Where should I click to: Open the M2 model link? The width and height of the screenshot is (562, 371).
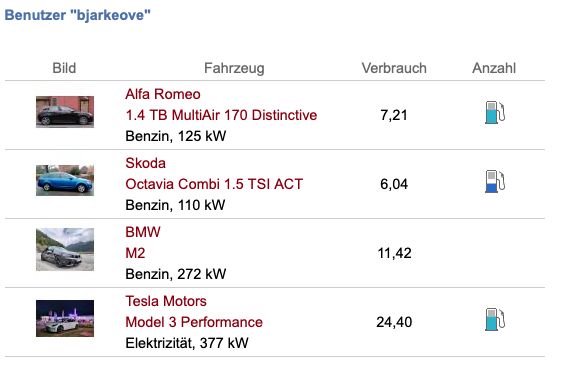[135, 253]
